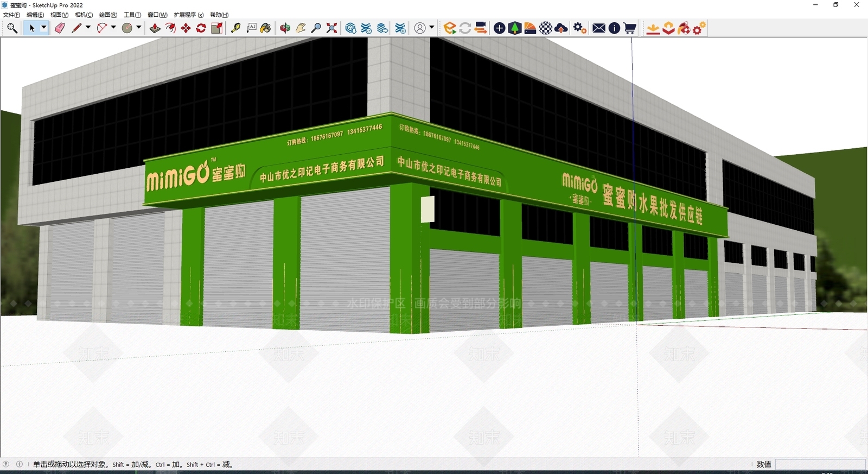Open the 扩展程序 (x) menu
868x474 pixels.
[x=189, y=15]
